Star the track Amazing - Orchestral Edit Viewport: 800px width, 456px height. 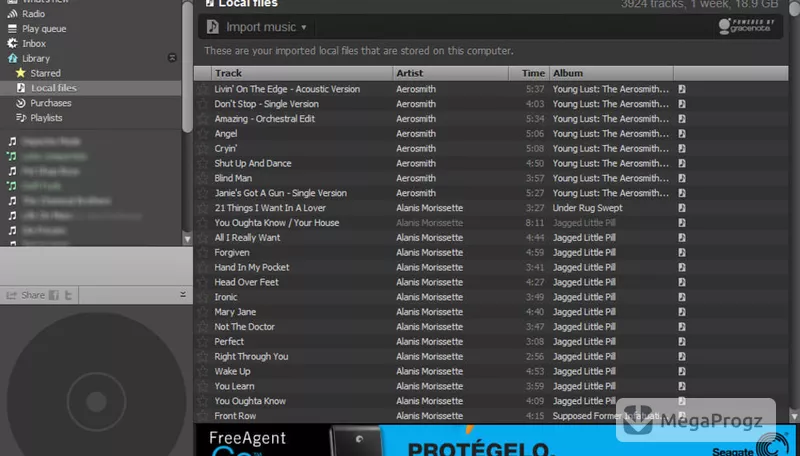[203, 118]
